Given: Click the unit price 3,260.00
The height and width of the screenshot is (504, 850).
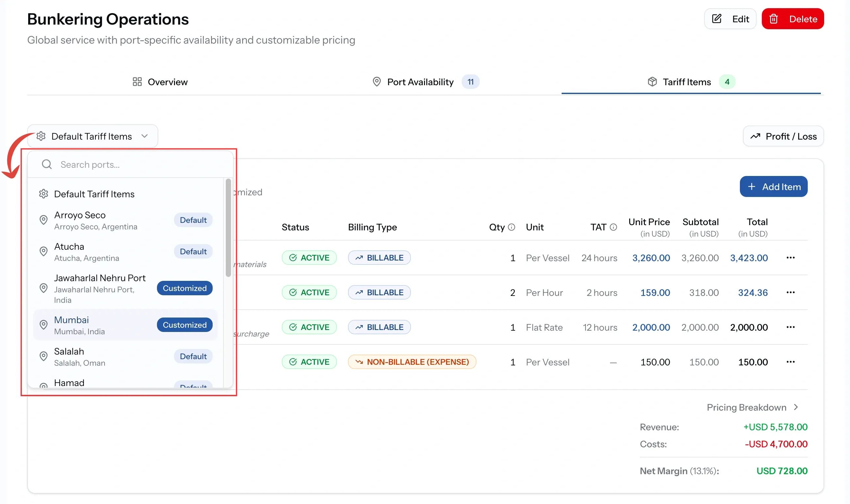Looking at the screenshot, I should (x=651, y=258).
